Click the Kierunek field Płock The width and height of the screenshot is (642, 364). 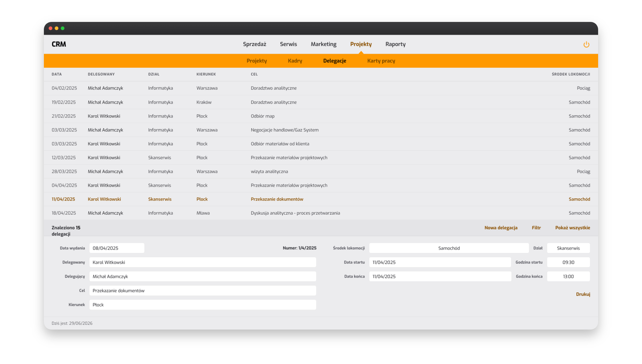pyautogui.click(x=203, y=305)
